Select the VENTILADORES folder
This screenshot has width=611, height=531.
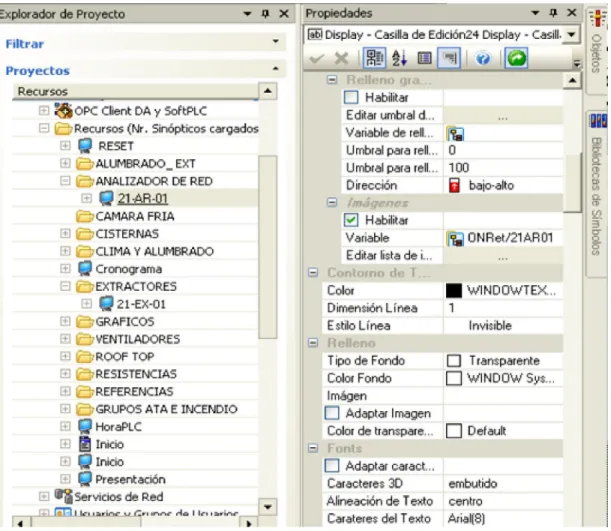pyautogui.click(x=138, y=339)
